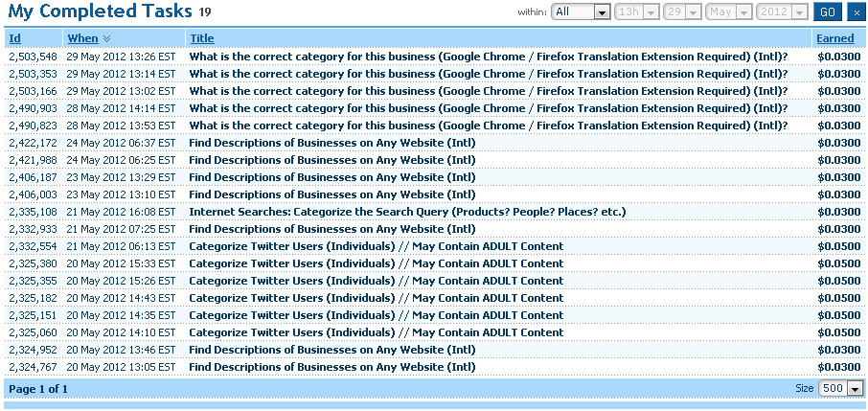Select task Id 2,325,355
This screenshot has width=868, height=411.
[x=33, y=281]
